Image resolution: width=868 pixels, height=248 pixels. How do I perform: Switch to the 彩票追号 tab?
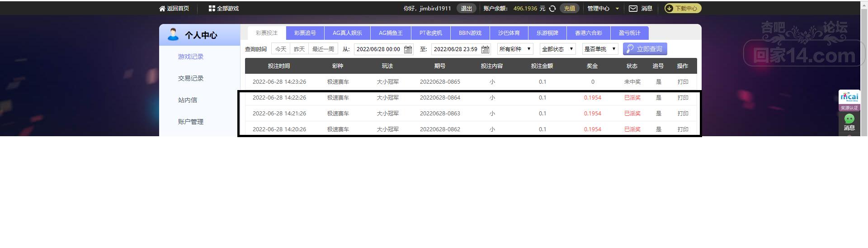click(x=305, y=33)
